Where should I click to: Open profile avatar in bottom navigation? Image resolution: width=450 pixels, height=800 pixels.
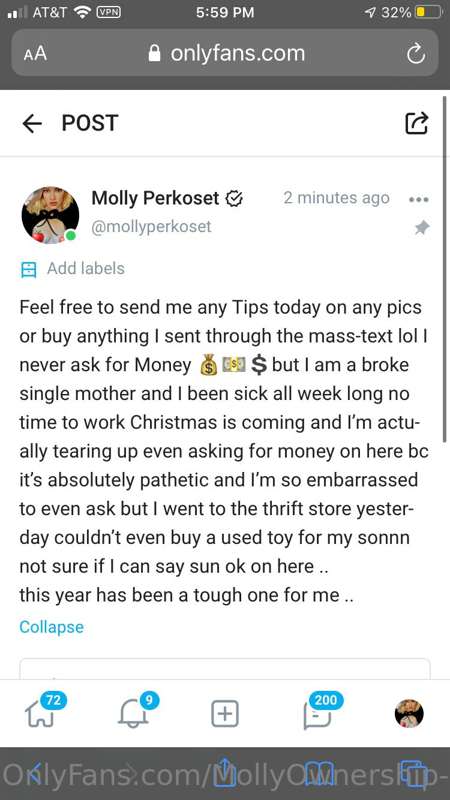pos(409,713)
